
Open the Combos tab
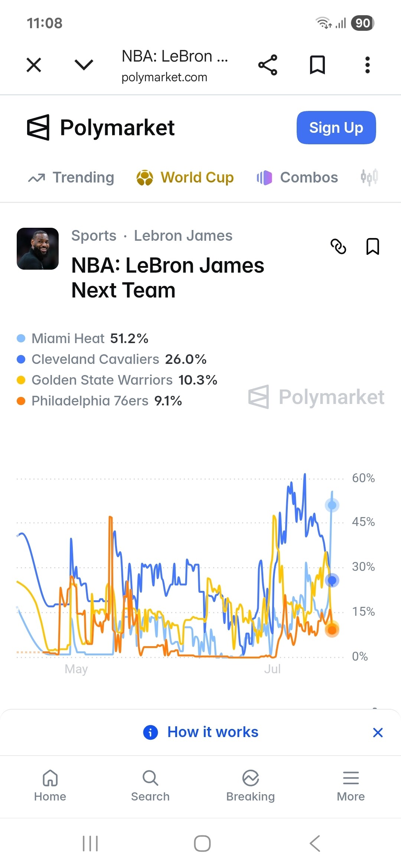(x=297, y=177)
